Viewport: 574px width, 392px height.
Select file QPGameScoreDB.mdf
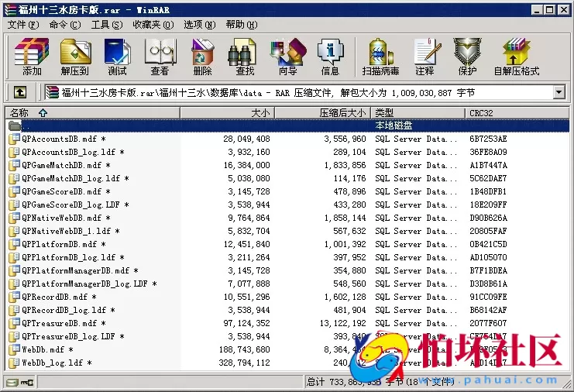coord(66,191)
